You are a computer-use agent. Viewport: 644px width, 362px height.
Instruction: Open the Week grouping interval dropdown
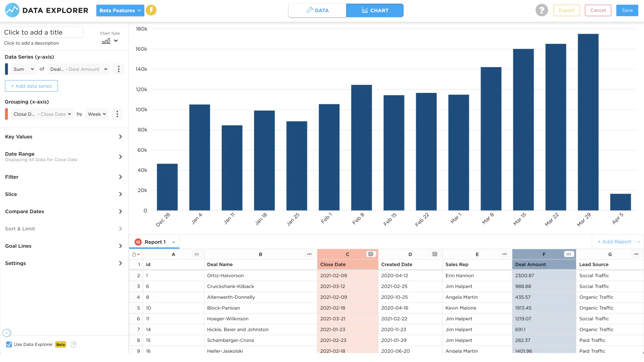click(x=97, y=114)
